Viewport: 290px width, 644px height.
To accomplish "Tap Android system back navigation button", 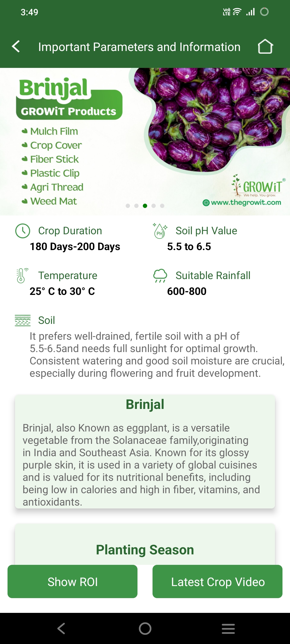I will click(61, 628).
